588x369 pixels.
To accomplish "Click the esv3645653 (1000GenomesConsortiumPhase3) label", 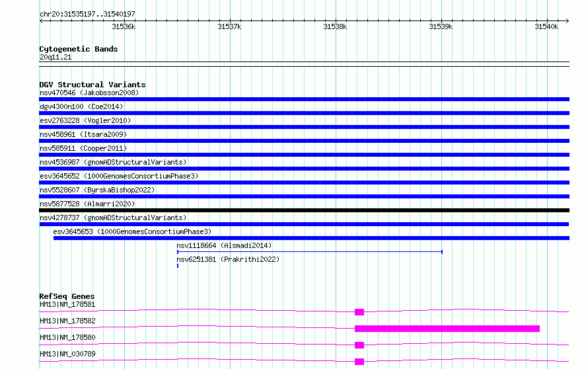I will tap(132, 231).
